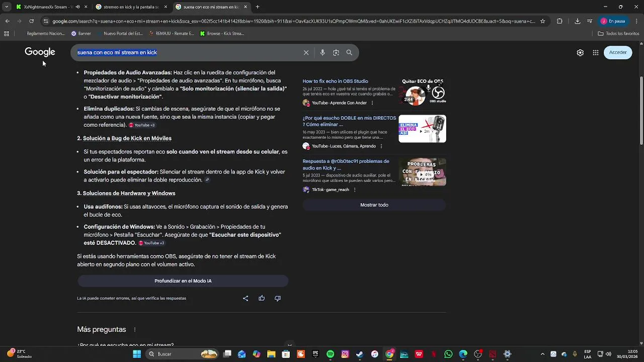
Task: Submit search with magnifier icon
Action: pos(349,52)
